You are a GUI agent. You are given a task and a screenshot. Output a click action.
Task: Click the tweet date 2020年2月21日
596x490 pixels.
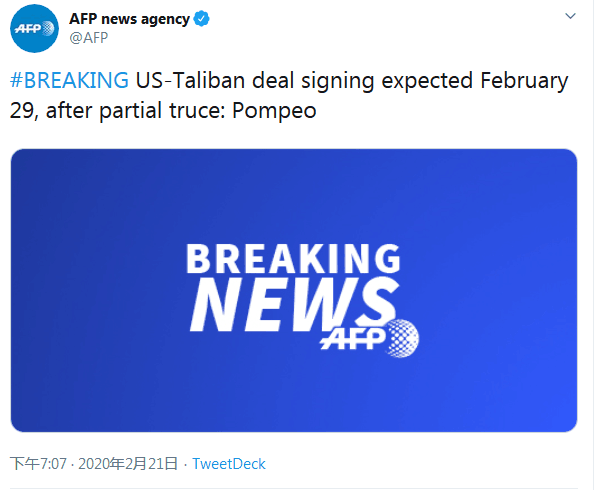[128, 464]
